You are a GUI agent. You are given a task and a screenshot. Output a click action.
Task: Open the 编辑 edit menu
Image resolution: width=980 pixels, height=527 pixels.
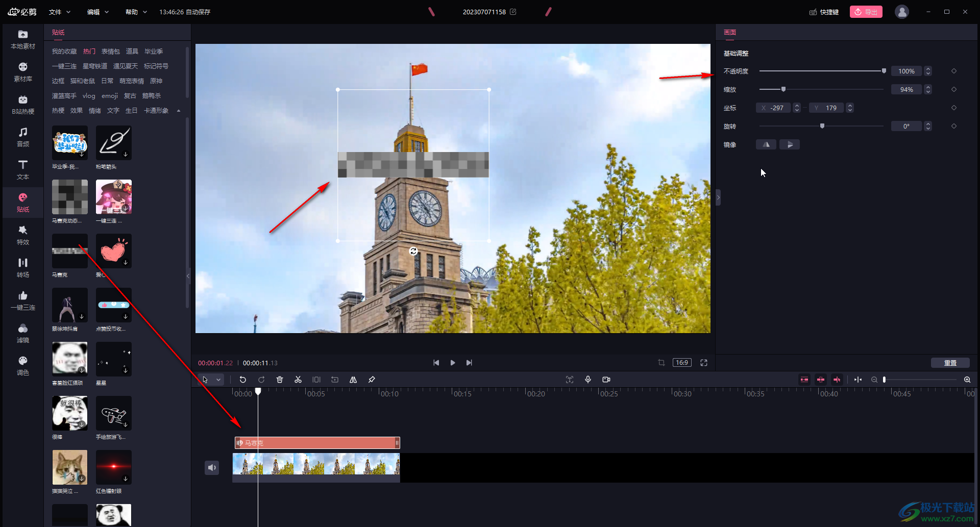point(98,12)
